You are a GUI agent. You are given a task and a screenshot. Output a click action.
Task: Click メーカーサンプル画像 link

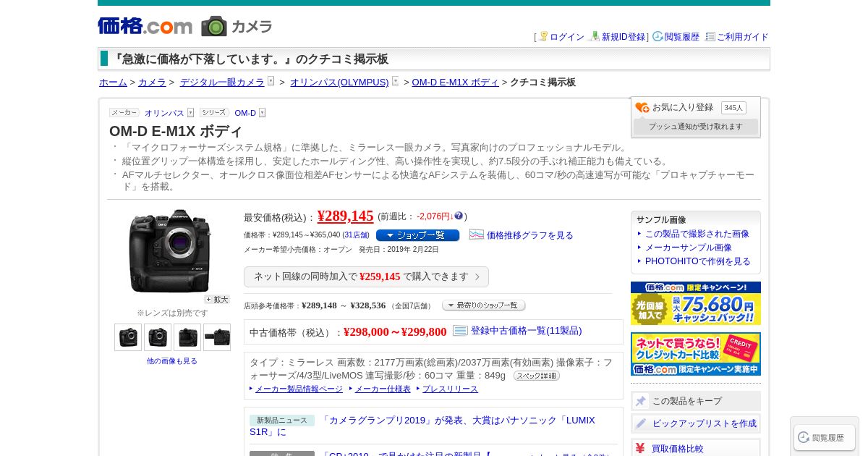(x=689, y=248)
